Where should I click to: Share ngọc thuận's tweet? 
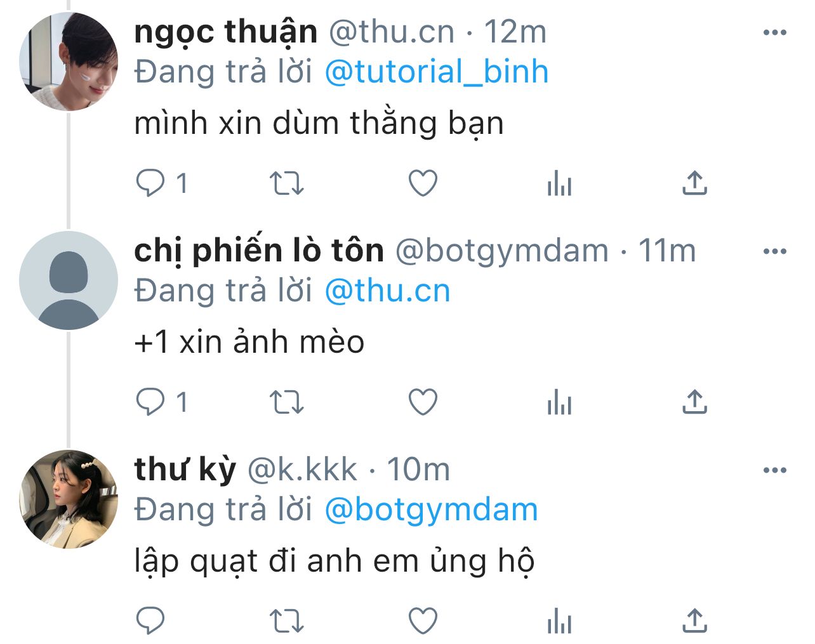(695, 183)
